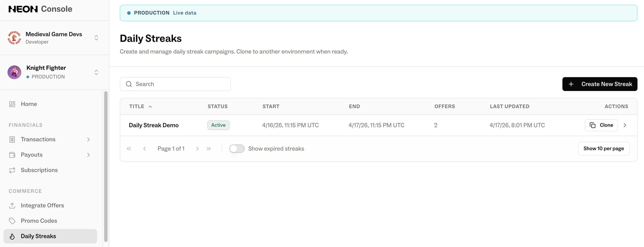Click the Subscriptions repeat-arrows icon

[x=12, y=170]
